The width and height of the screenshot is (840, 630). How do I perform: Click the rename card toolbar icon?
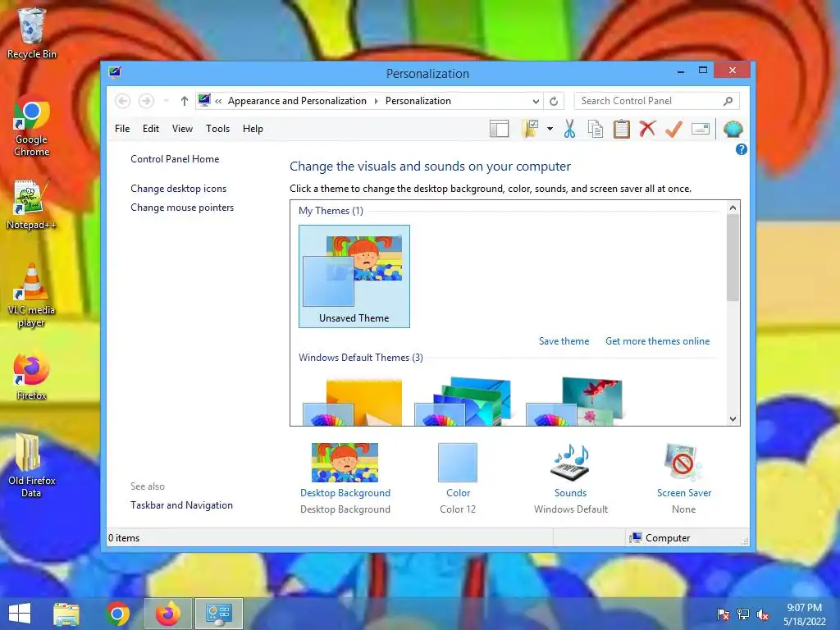point(701,129)
